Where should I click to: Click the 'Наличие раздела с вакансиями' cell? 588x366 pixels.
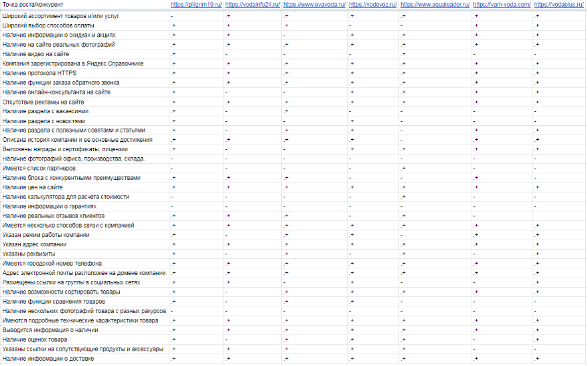pyautogui.click(x=46, y=111)
